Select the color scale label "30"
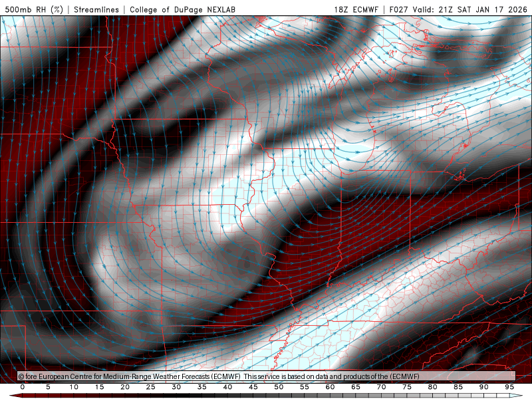 [x=176, y=387]
